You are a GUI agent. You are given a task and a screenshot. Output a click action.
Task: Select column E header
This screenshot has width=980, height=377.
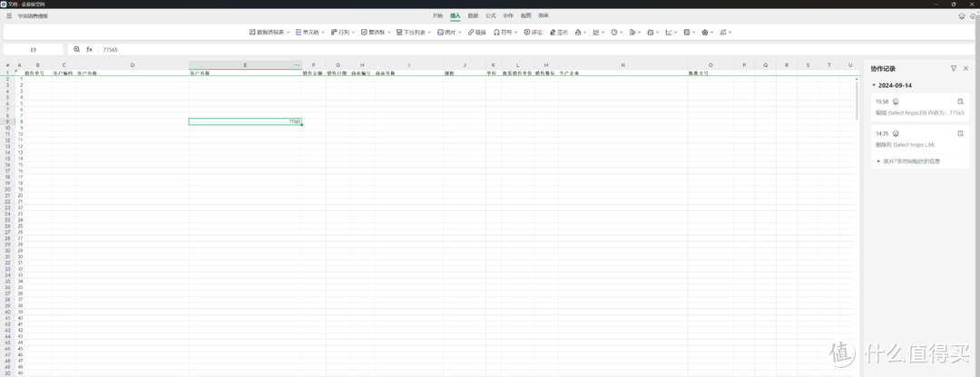[245, 65]
